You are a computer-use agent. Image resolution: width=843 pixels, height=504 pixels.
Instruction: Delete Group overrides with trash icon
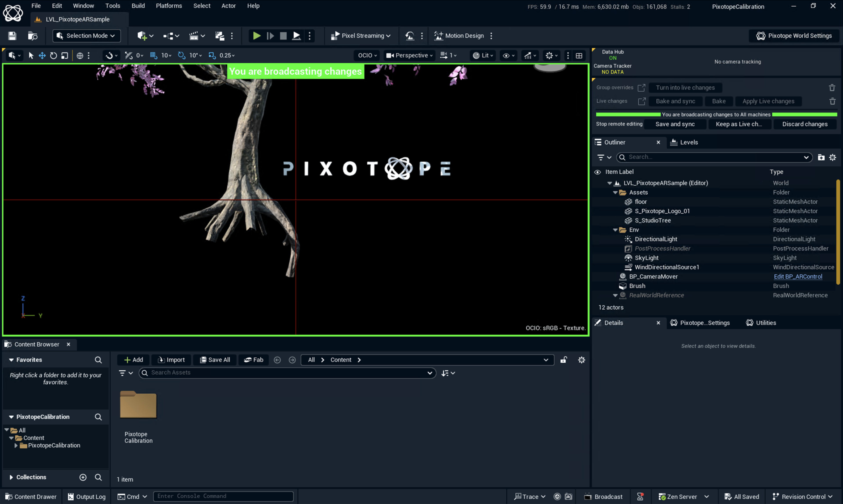(x=832, y=88)
